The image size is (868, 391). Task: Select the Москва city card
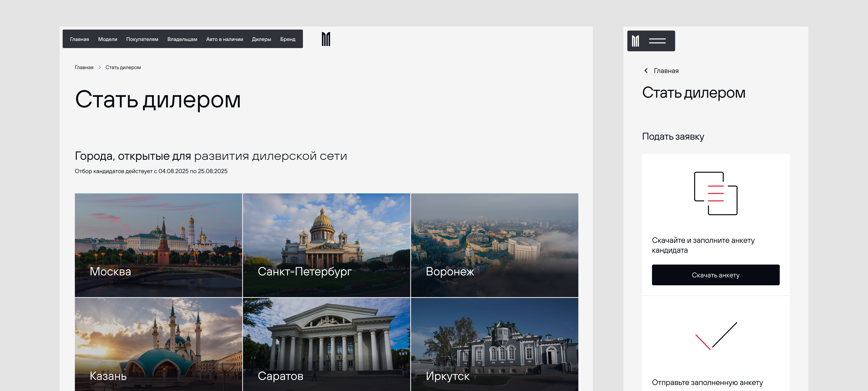pyautogui.click(x=158, y=245)
